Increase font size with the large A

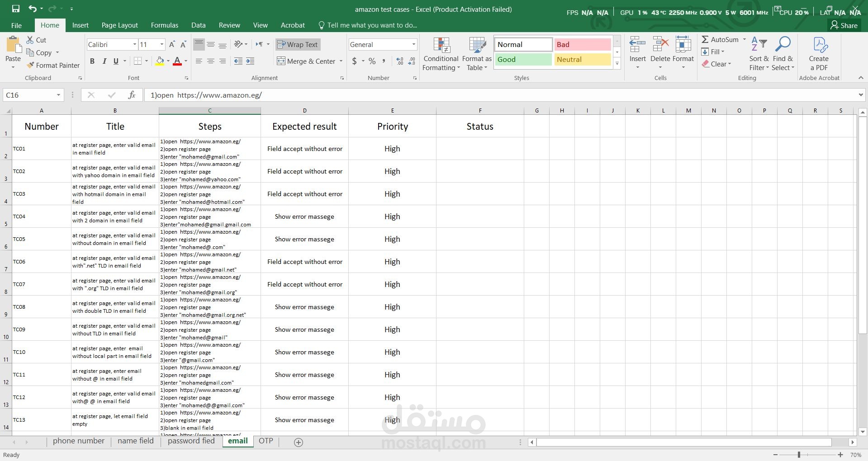(x=172, y=44)
